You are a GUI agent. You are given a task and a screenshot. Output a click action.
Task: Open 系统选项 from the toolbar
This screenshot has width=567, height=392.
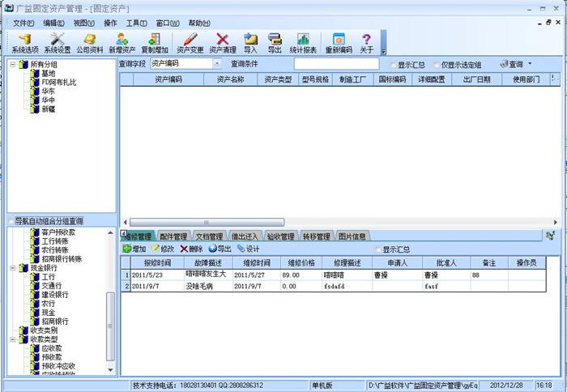[24, 43]
